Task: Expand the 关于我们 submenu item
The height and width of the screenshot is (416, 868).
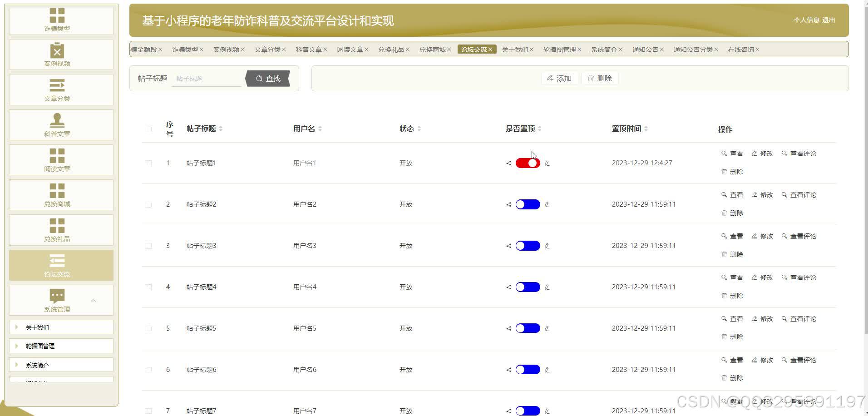Action: click(61, 327)
